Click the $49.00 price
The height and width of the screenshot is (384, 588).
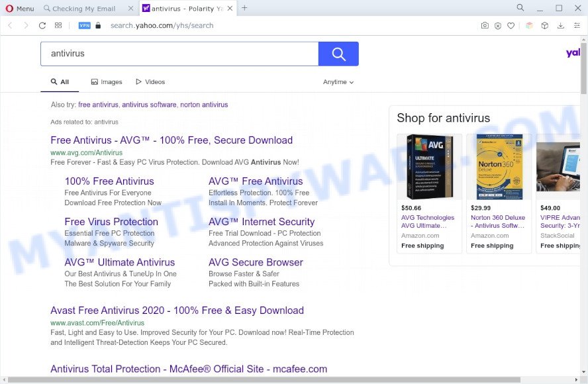coord(550,208)
